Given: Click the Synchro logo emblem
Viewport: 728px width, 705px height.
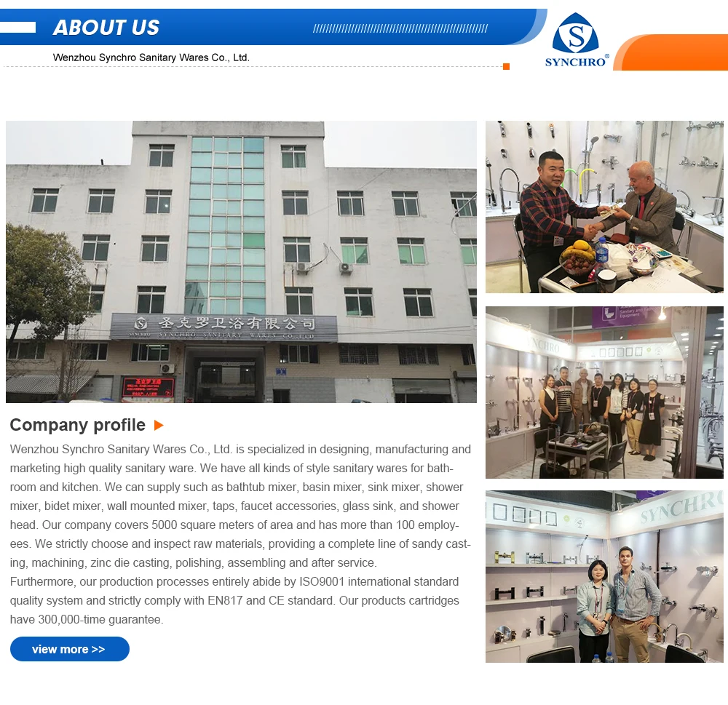Looking at the screenshot, I should coord(576,33).
